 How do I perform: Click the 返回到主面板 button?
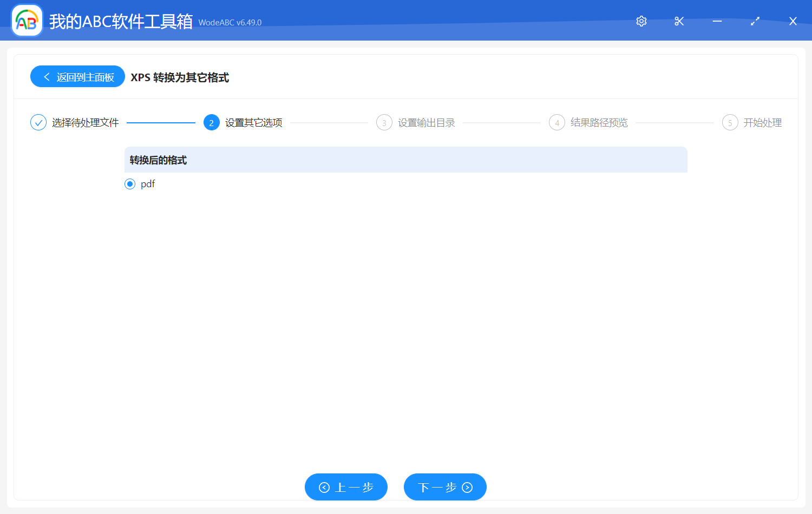pyautogui.click(x=77, y=76)
